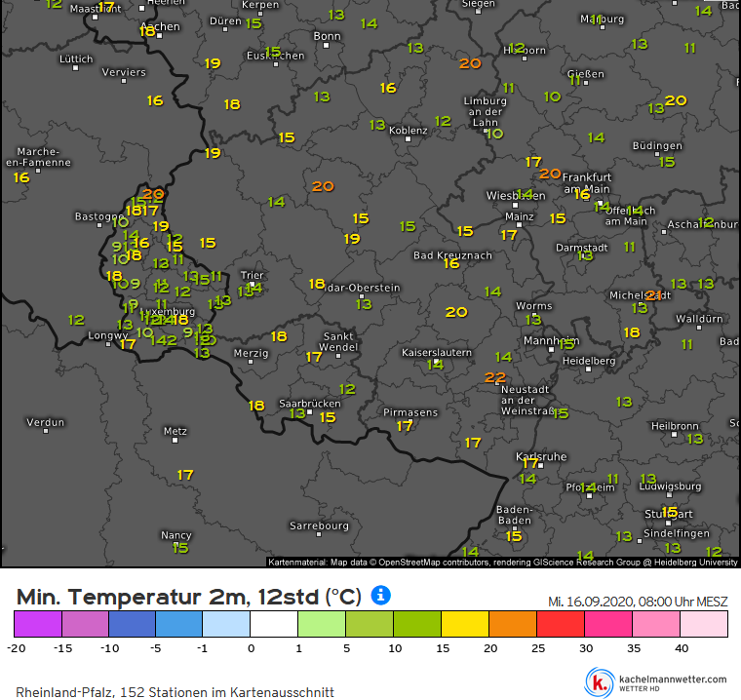Pick the hot pink 30 to 35 swatch
The height and width of the screenshot is (700, 741).
[608, 624]
